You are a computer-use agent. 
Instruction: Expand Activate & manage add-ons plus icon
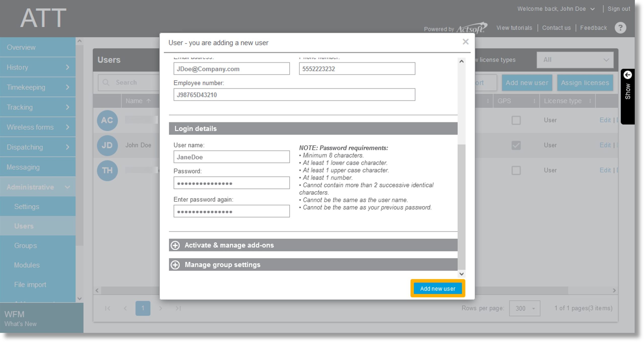pyautogui.click(x=175, y=245)
